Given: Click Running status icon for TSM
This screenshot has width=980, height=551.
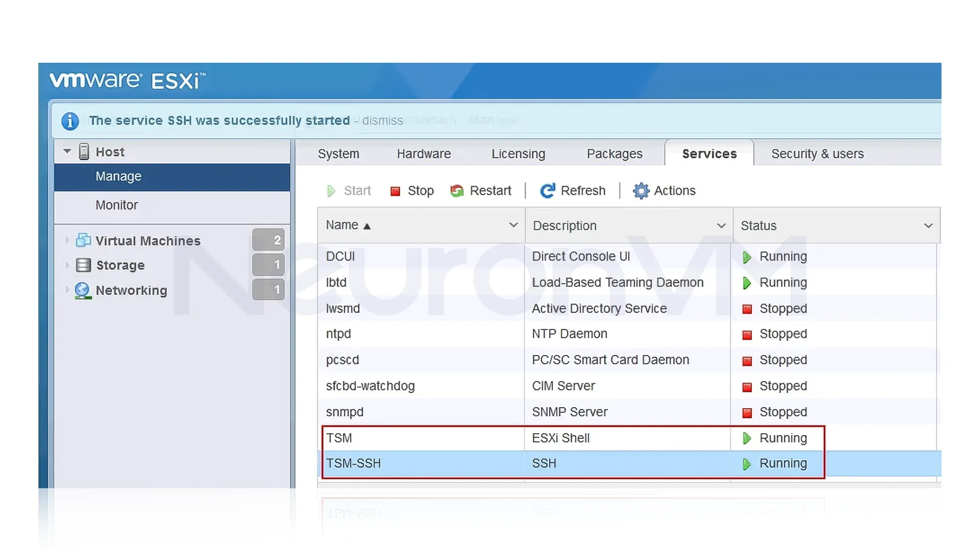Looking at the screenshot, I should coord(747,438).
